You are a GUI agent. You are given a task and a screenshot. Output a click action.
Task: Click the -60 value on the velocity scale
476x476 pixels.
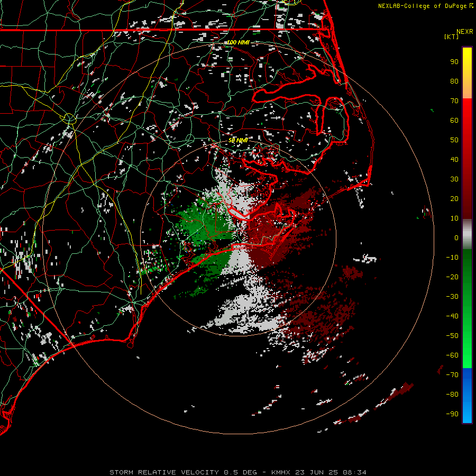452,355
